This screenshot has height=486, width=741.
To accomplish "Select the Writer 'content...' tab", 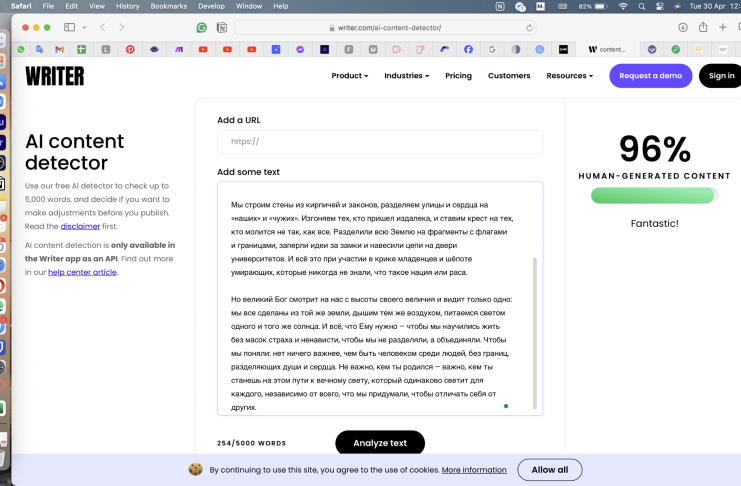I will pyautogui.click(x=607, y=49).
